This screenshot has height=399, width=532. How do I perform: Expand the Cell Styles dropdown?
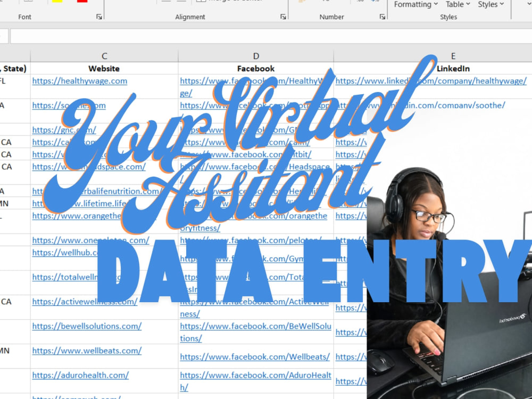(x=491, y=4)
